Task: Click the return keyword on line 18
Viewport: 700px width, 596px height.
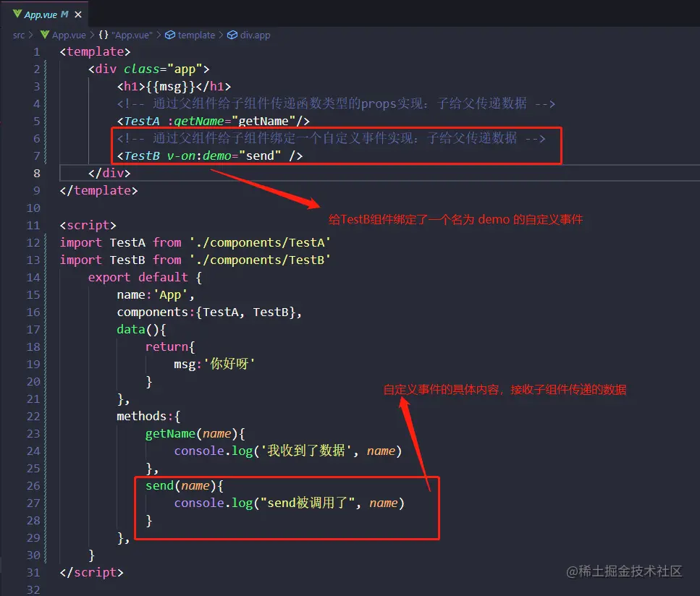Action: click(166, 346)
